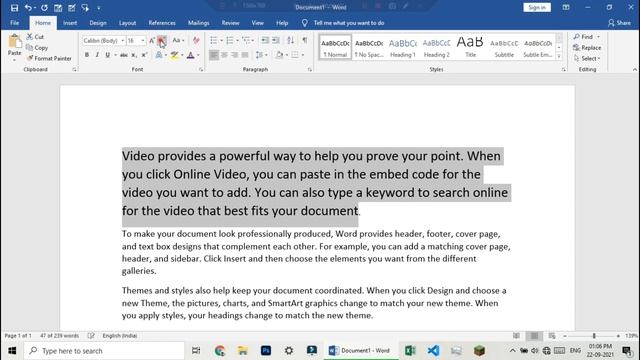Open Chrome from the taskbar
The width and height of the screenshot is (640, 360).
coord(220,351)
